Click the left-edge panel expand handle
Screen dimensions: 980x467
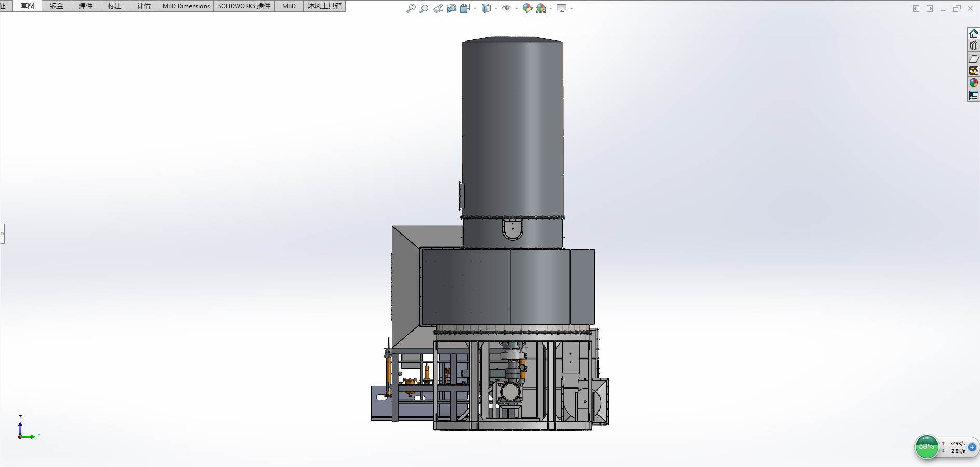(2, 233)
